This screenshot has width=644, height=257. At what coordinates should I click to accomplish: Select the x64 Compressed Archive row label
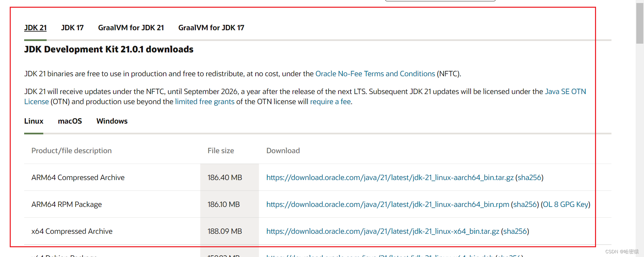coord(72,231)
